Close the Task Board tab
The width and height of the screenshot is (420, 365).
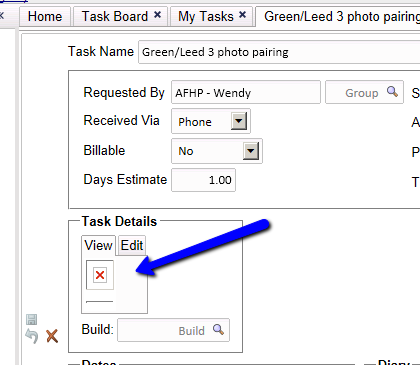[x=157, y=15]
